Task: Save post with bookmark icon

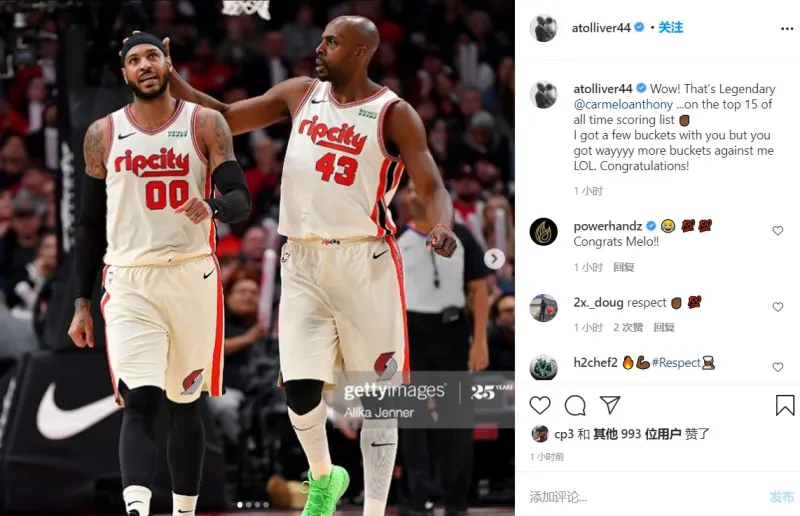Action: [785, 405]
